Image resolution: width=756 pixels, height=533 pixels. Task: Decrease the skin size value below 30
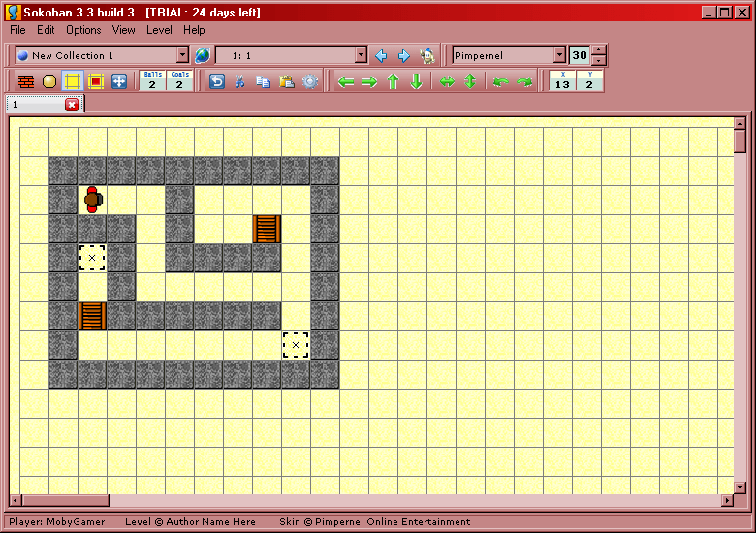coord(598,61)
